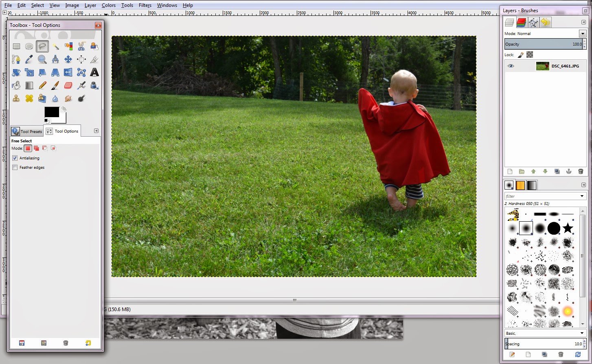
Task: Hide the DSC_6461.JPG layer visibility
Action: tap(511, 65)
